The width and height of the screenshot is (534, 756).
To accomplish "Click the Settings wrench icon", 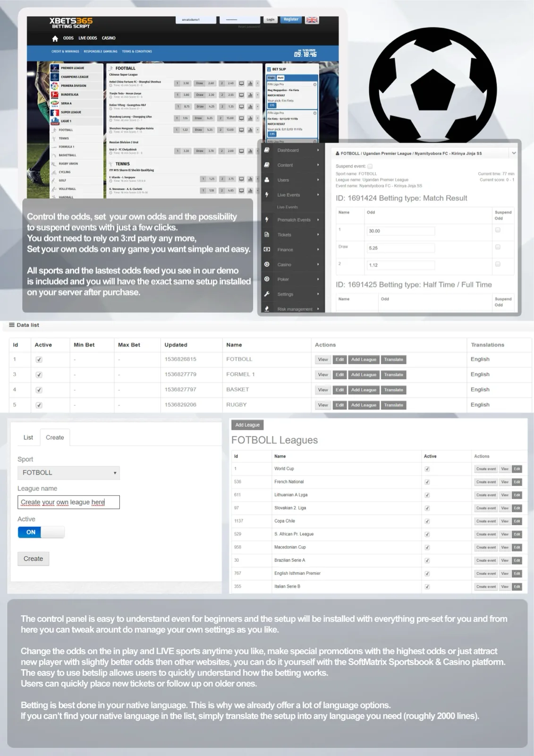I will coord(267,294).
